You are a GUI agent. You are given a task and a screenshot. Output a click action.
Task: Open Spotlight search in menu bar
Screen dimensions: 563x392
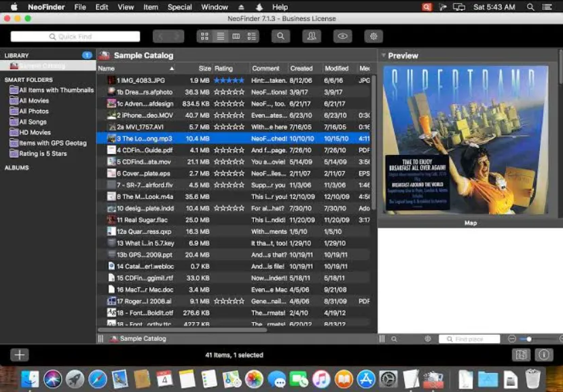coord(530,7)
